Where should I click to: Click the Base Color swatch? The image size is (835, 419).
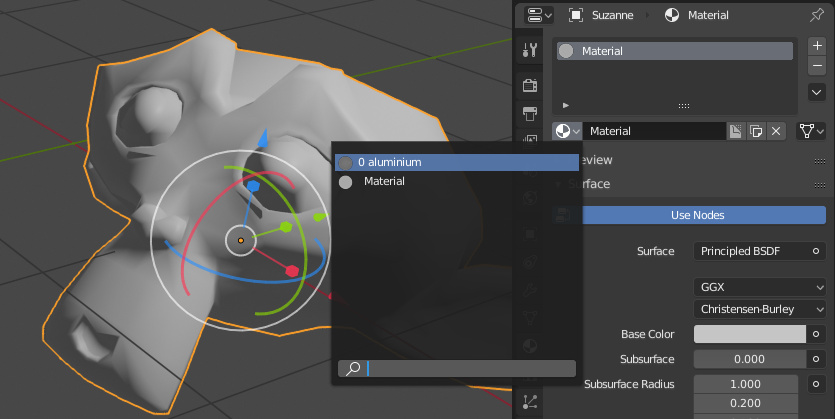pyautogui.click(x=750, y=335)
